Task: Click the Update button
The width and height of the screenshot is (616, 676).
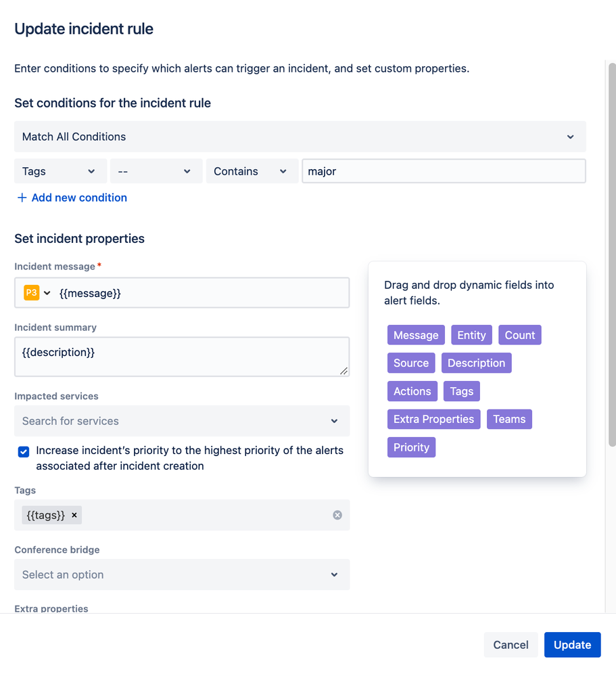Action: [x=572, y=645]
